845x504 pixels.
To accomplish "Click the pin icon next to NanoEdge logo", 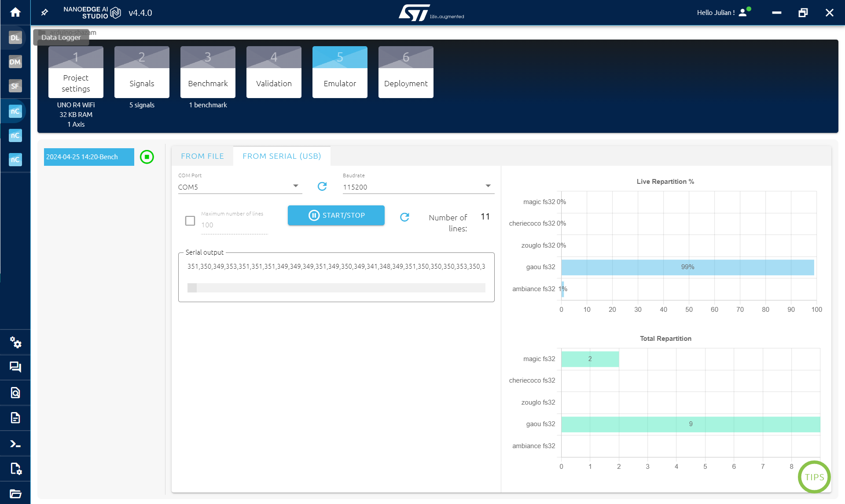I will (x=44, y=12).
